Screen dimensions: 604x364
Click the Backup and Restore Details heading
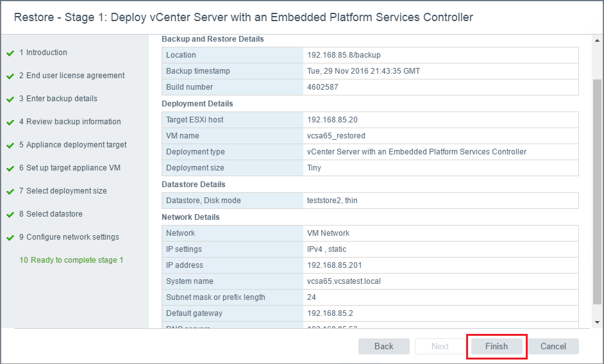click(213, 39)
